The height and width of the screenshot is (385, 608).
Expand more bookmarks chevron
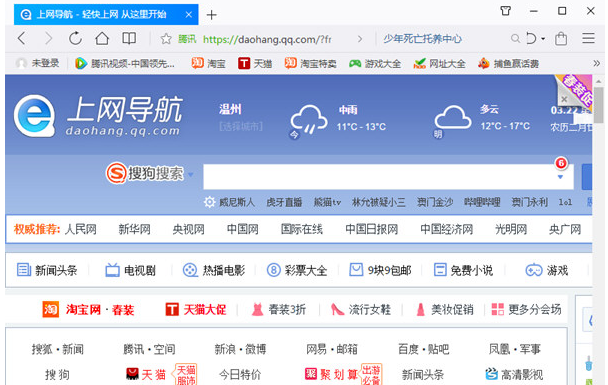(596, 63)
